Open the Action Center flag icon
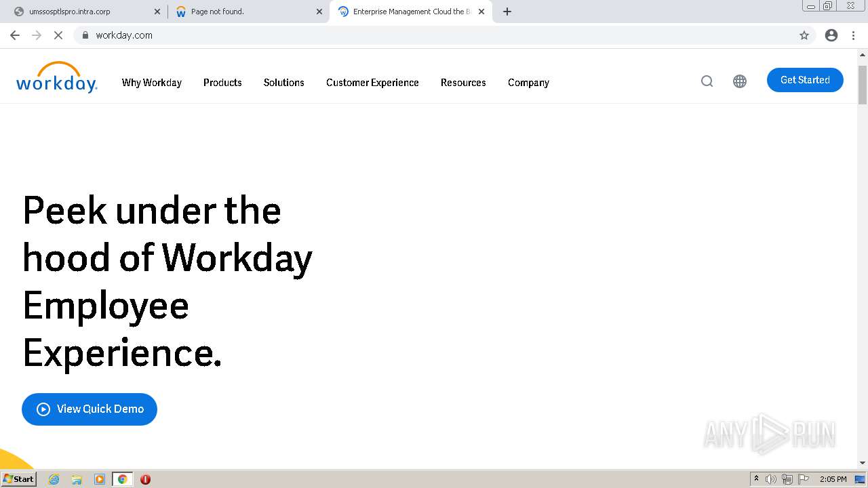Image resolution: width=868 pixels, height=488 pixels. [x=804, y=479]
